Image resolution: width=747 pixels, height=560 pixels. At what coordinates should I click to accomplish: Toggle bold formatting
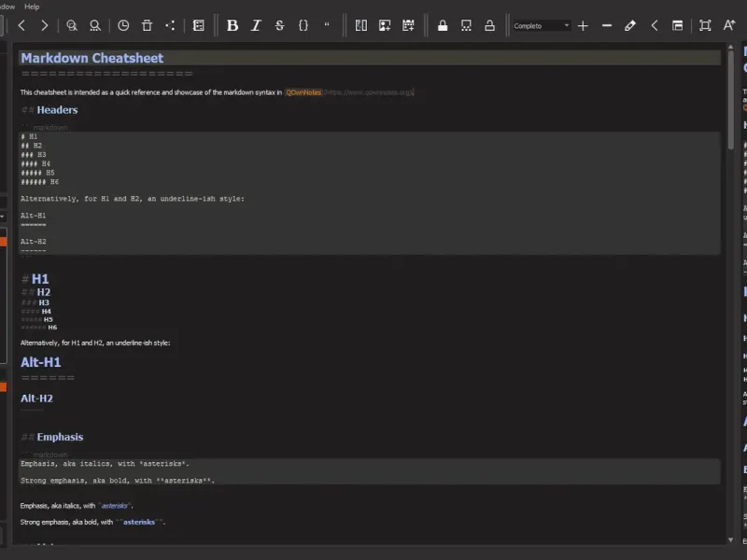pyautogui.click(x=233, y=25)
